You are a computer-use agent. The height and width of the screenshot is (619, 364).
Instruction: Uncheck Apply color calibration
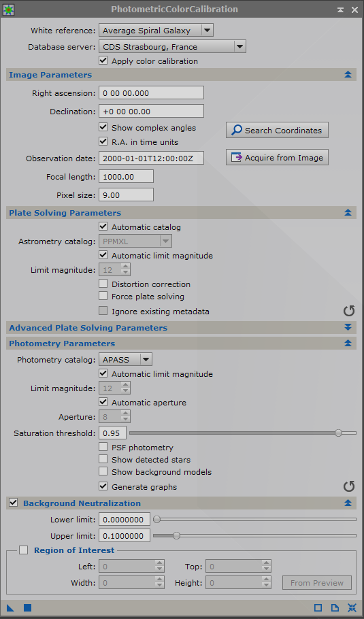pyautogui.click(x=103, y=61)
